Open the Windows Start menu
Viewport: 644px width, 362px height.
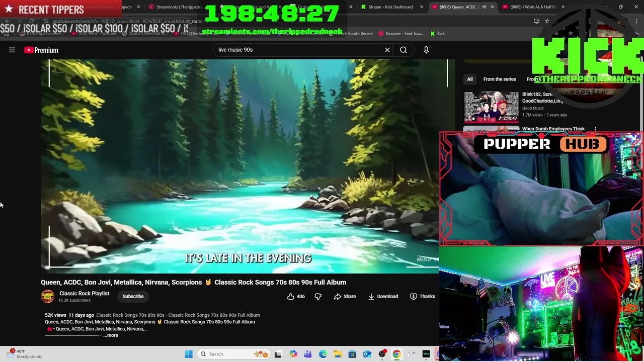tap(189, 354)
